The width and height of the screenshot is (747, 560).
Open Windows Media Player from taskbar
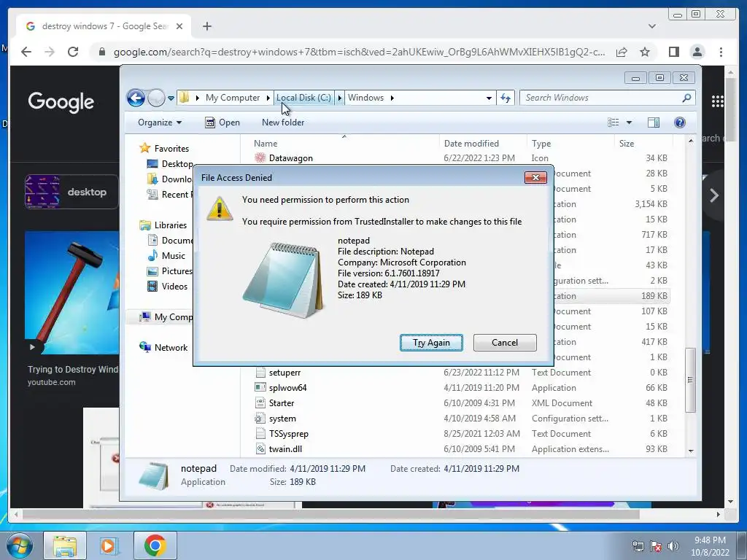[109, 545]
